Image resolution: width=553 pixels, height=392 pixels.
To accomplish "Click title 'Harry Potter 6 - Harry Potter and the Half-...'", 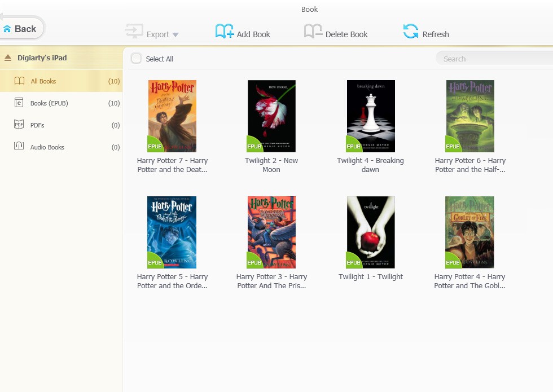I will (470, 165).
